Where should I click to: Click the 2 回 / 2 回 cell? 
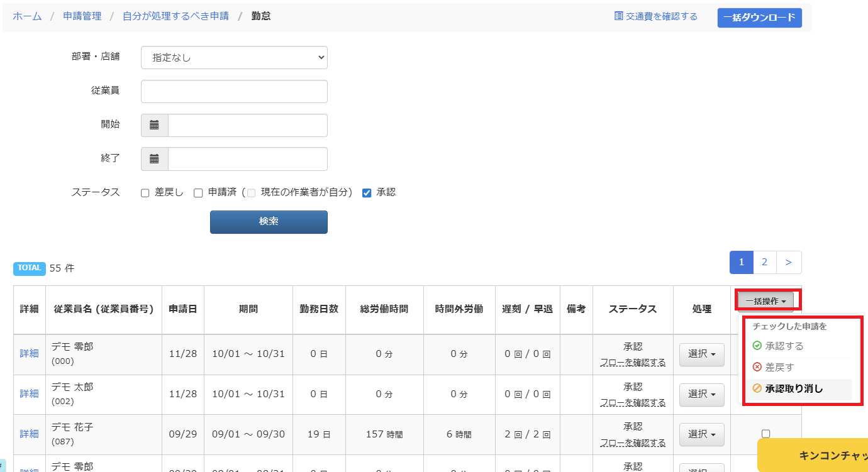coord(528,434)
